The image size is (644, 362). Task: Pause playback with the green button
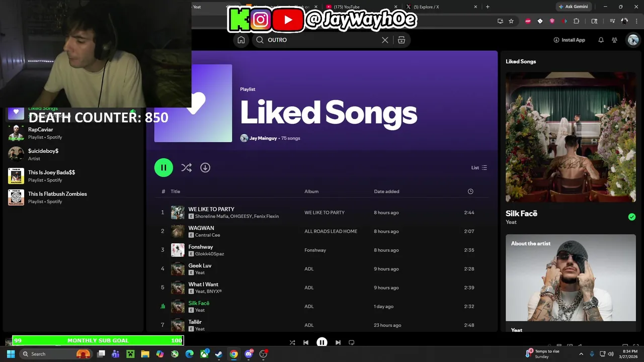tap(164, 167)
